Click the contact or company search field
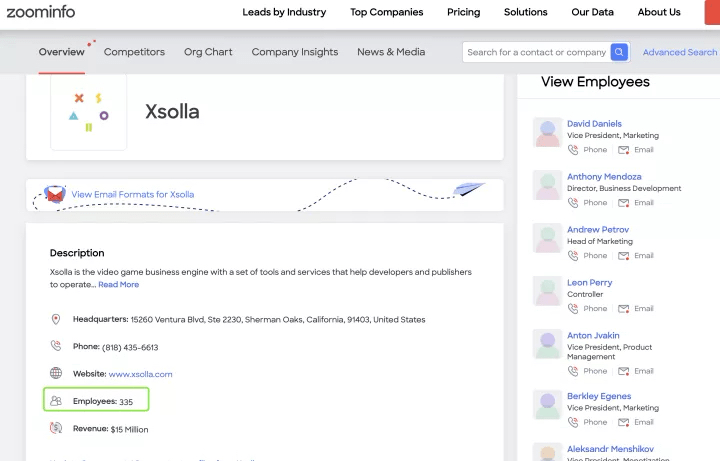 pos(536,52)
